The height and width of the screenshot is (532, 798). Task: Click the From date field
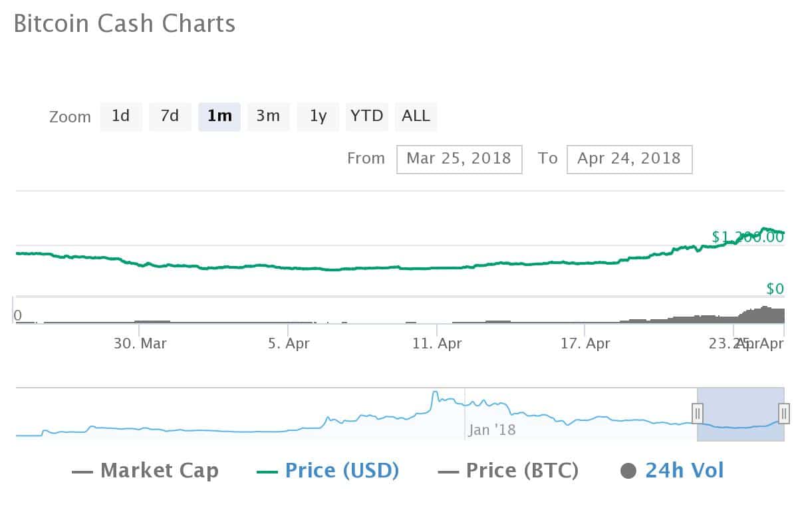coord(459,159)
